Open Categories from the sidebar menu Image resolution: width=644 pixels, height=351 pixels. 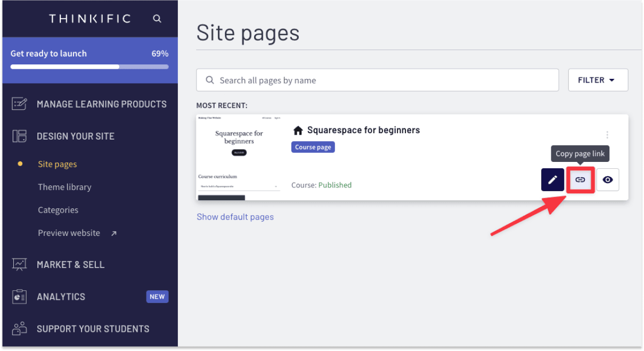click(58, 210)
